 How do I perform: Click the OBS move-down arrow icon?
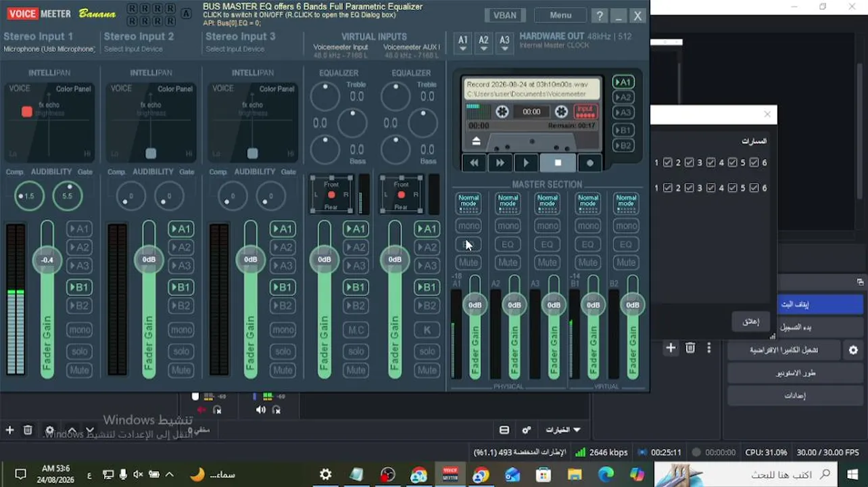[x=90, y=430]
